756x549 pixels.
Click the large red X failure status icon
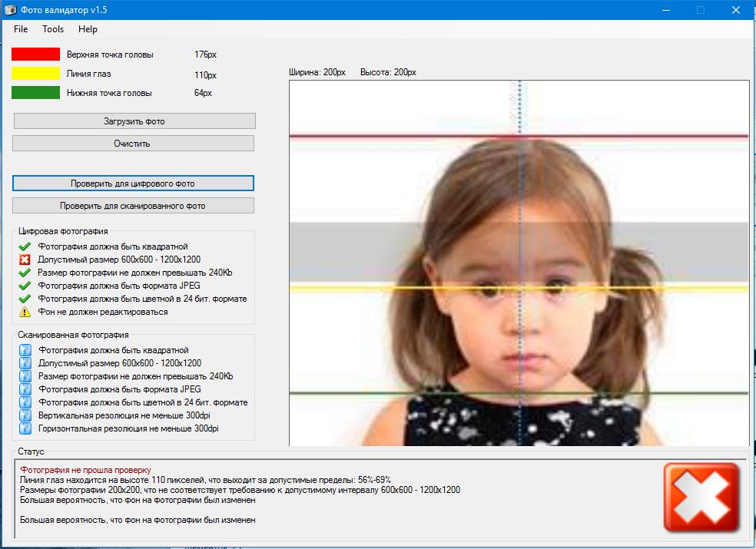click(x=701, y=498)
